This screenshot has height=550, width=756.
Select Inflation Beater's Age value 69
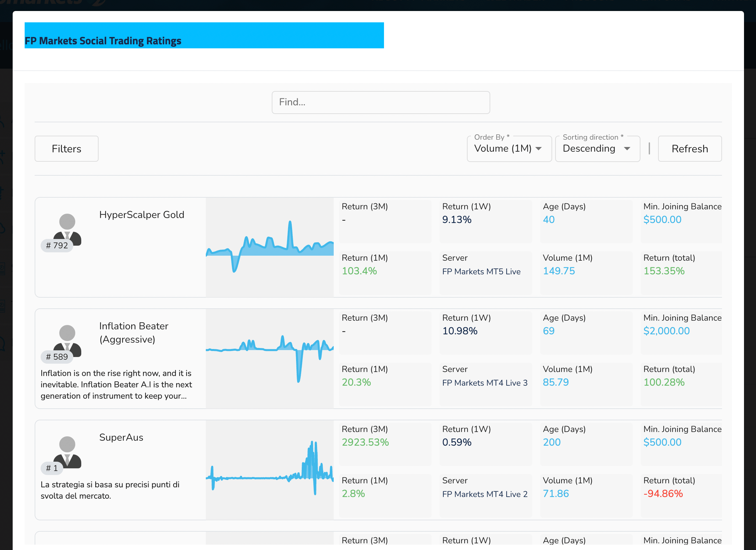point(549,331)
